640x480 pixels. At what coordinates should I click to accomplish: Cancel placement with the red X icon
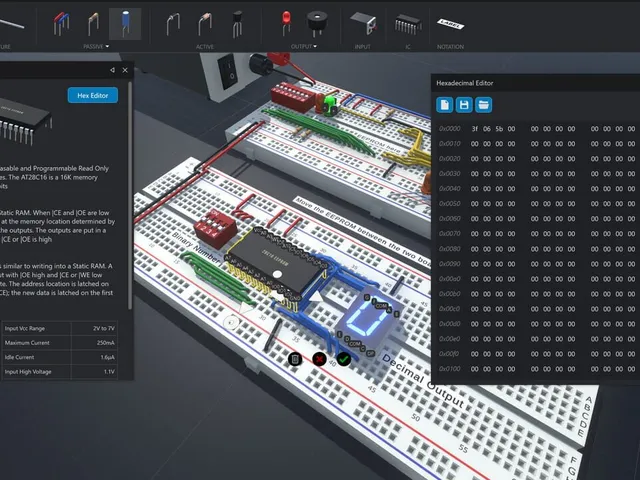tap(319, 359)
